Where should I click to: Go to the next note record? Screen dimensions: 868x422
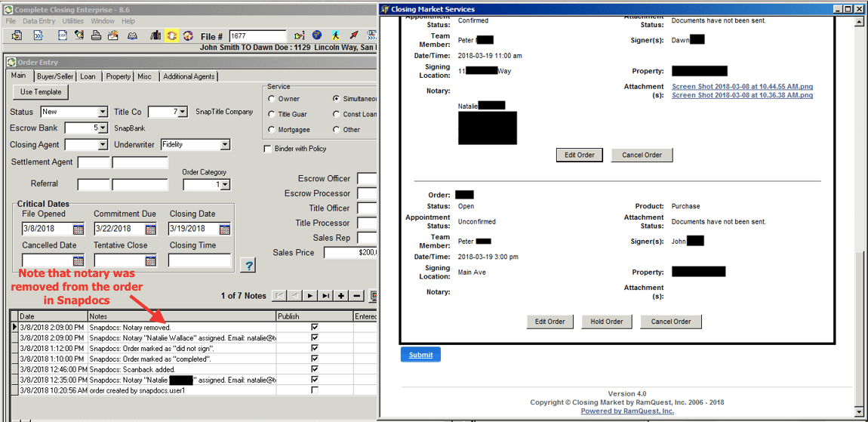pyautogui.click(x=310, y=296)
